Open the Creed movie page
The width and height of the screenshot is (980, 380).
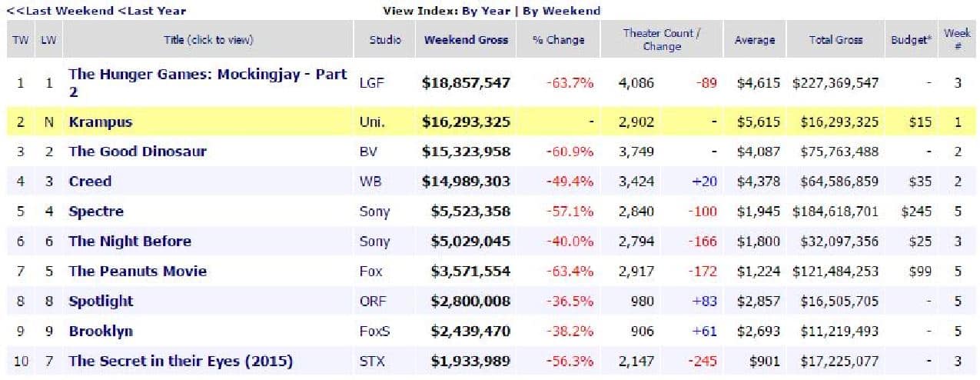click(x=90, y=182)
